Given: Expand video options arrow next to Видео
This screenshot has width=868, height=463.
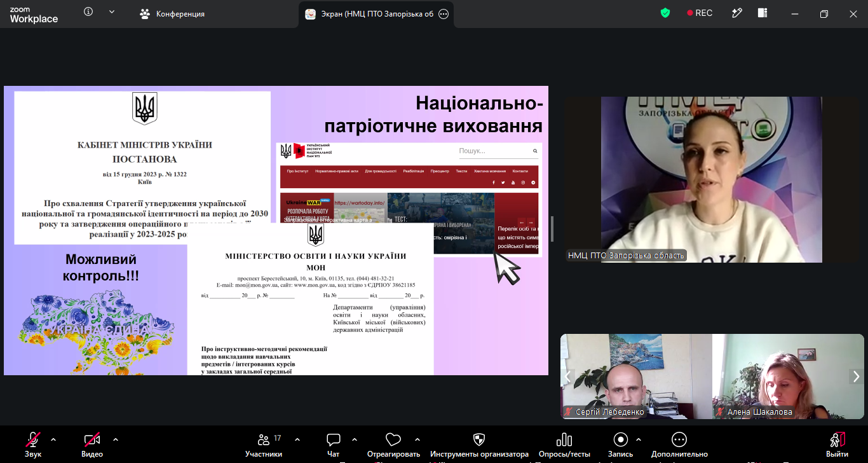Looking at the screenshot, I should click(x=116, y=439).
